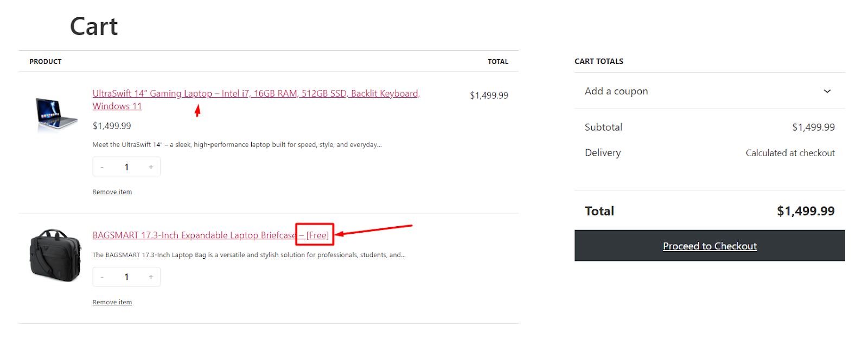Click the laptop unit price under its title
This screenshot has width=868, height=339.
click(x=112, y=126)
